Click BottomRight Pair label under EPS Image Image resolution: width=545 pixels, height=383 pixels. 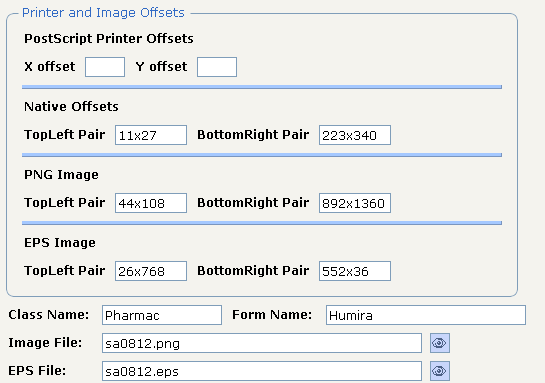click(253, 270)
